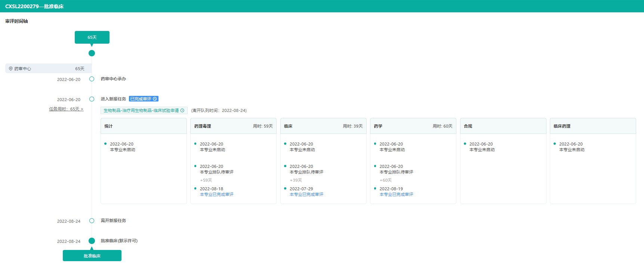Click the 批准临床 teal button at bottom
Screen dimensions: 644x266
point(92,256)
